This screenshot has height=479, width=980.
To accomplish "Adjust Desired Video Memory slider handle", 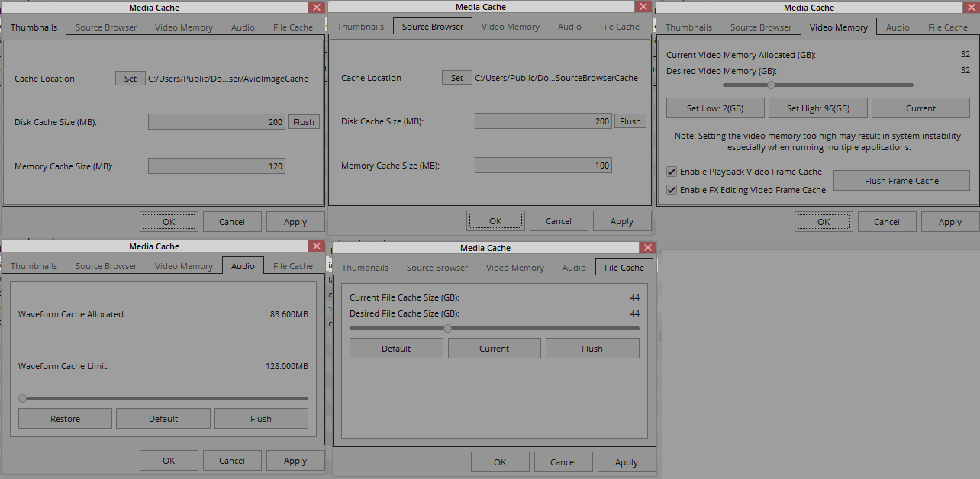I will 771,85.
